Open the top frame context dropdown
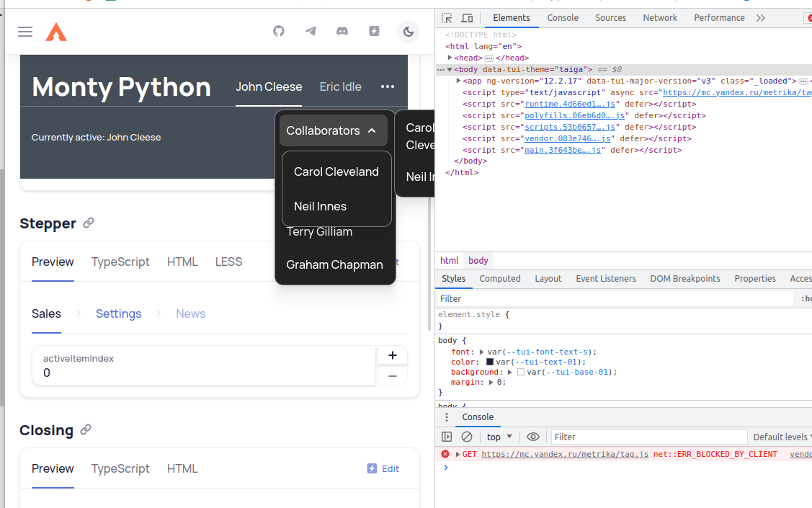Image resolution: width=812 pixels, height=508 pixels. point(499,437)
